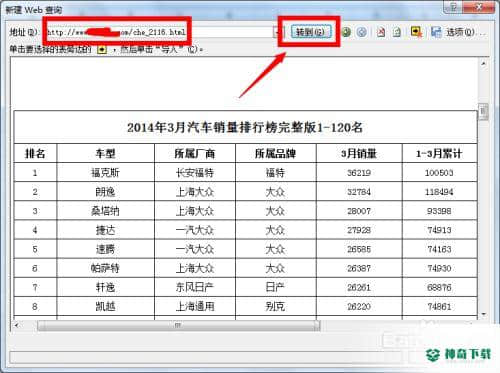Viewport: 500px width, 373px height.
Task: Click the vertical scrollbar down arrow
Action: pos(483,314)
